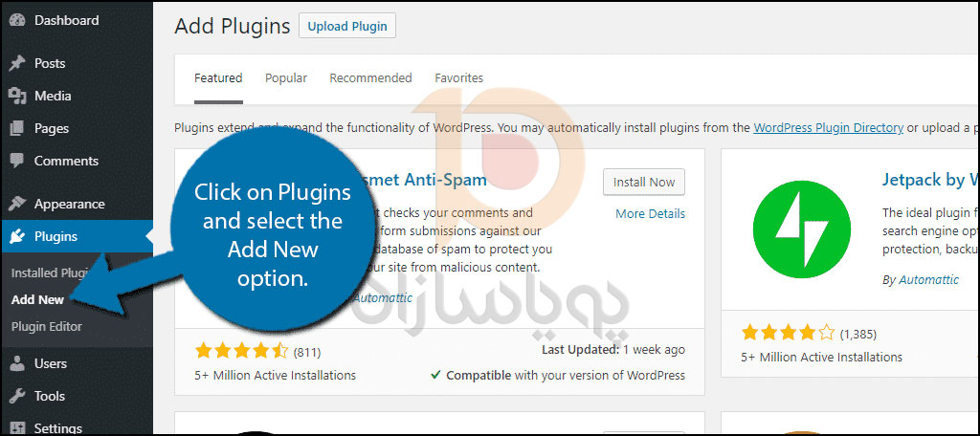Viewport: 980px width, 436px height.
Task: Select Add New in Plugins submenu
Action: [x=37, y=300]
